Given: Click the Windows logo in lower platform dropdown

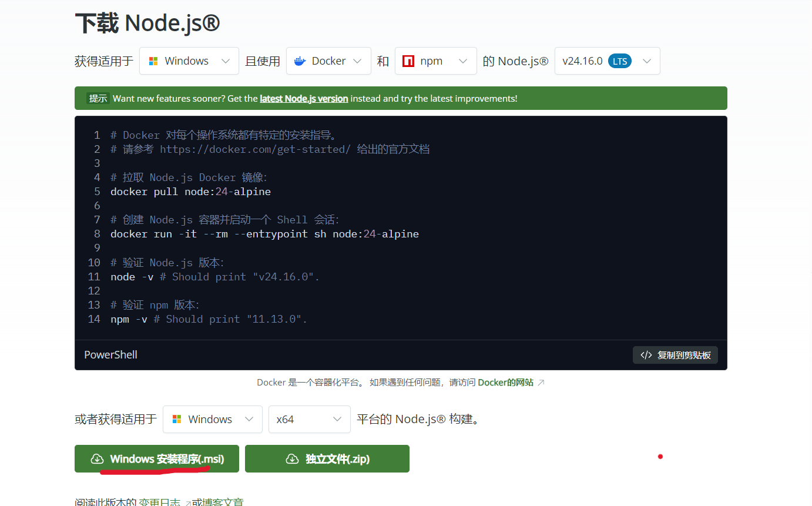Looking at the screenshot, I should point(177,420).
